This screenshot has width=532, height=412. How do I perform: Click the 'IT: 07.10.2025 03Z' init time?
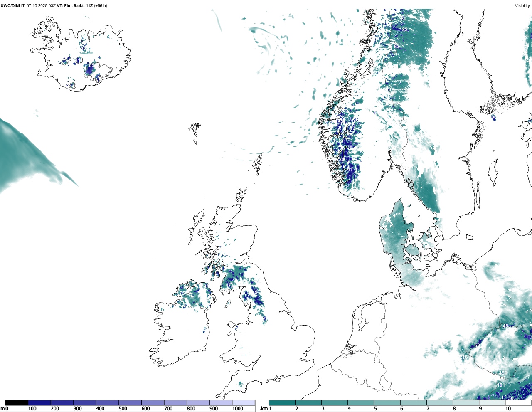click(38, 6)
